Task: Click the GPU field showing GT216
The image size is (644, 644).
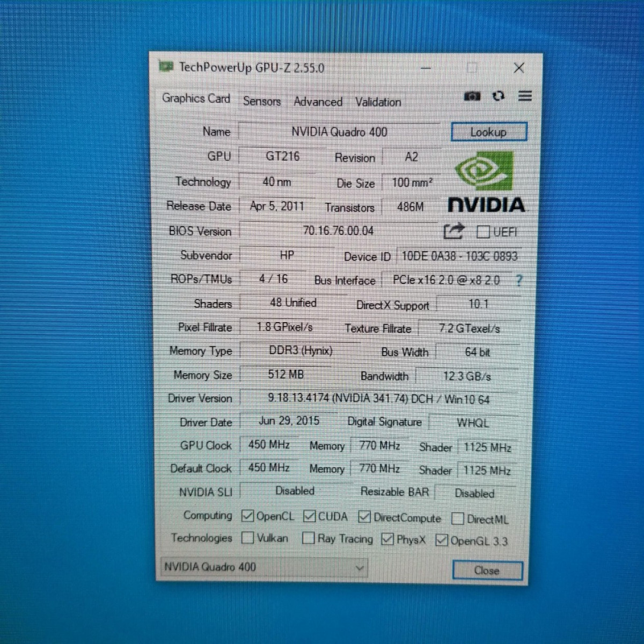Action: pyautogui.click(x=283, y=156)
